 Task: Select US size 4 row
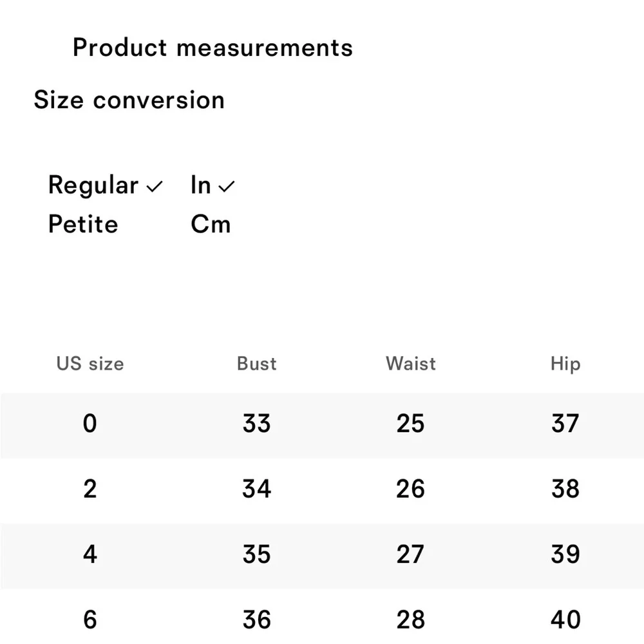90,554
